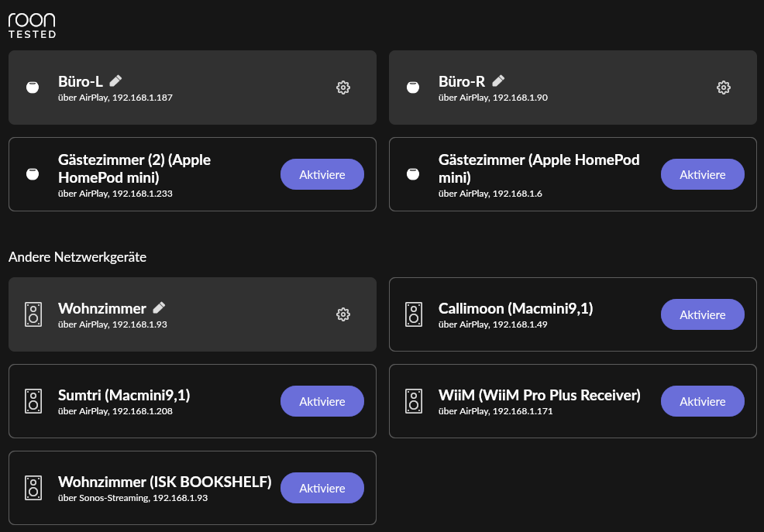Open settings gear for Büro-R
This screenshot has height=532, width=764.
pos(724,88)
